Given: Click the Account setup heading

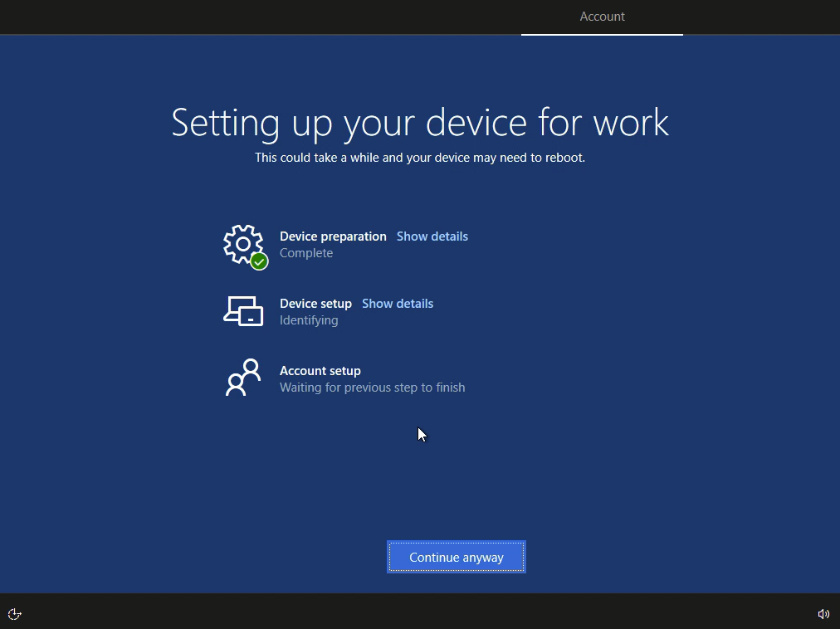Looking at the screenshot, I should pyautogui.click(x=320, y=371).
